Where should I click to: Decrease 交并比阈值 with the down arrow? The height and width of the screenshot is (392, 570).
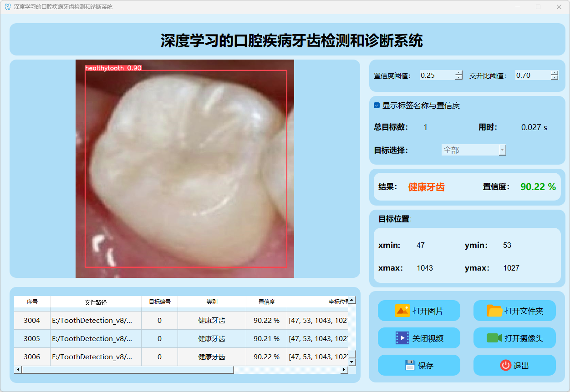[554, 78]
